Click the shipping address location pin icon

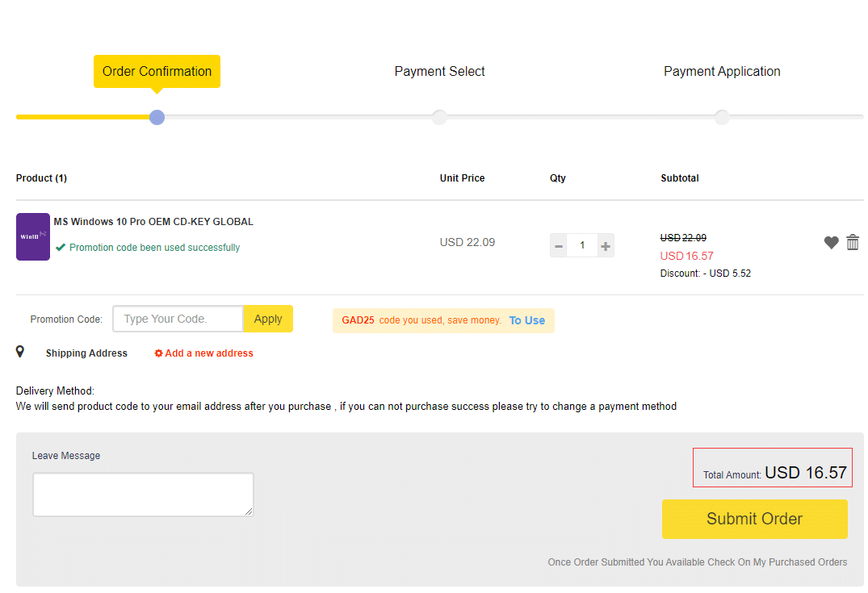coord(20,352)
